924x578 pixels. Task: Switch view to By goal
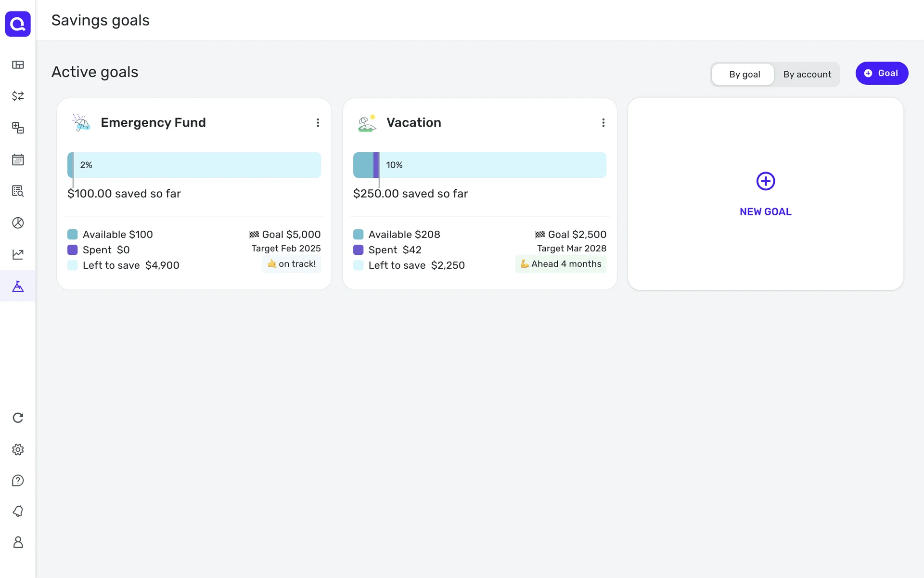744,74
